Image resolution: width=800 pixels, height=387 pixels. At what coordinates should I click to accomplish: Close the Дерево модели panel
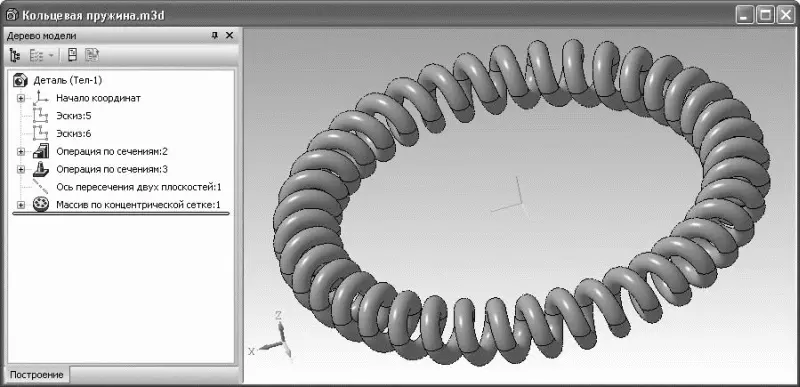[x=230, y=35]
